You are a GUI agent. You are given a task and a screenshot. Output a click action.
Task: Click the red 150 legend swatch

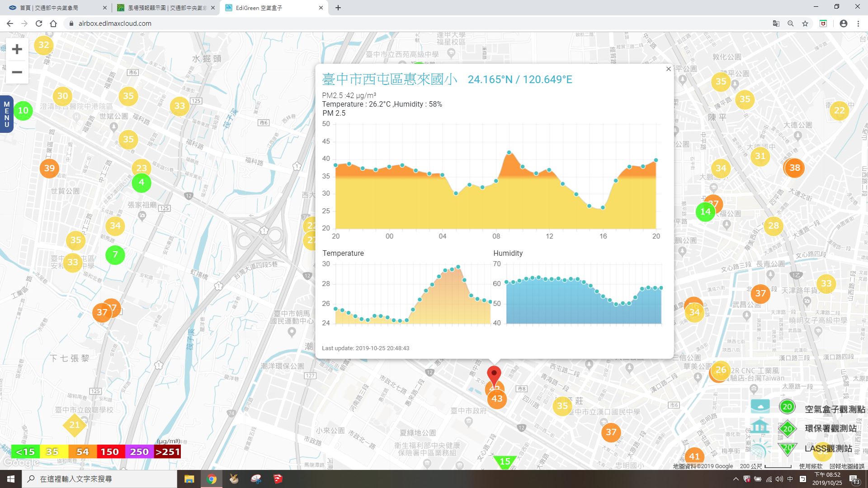[x=110, y=451]
